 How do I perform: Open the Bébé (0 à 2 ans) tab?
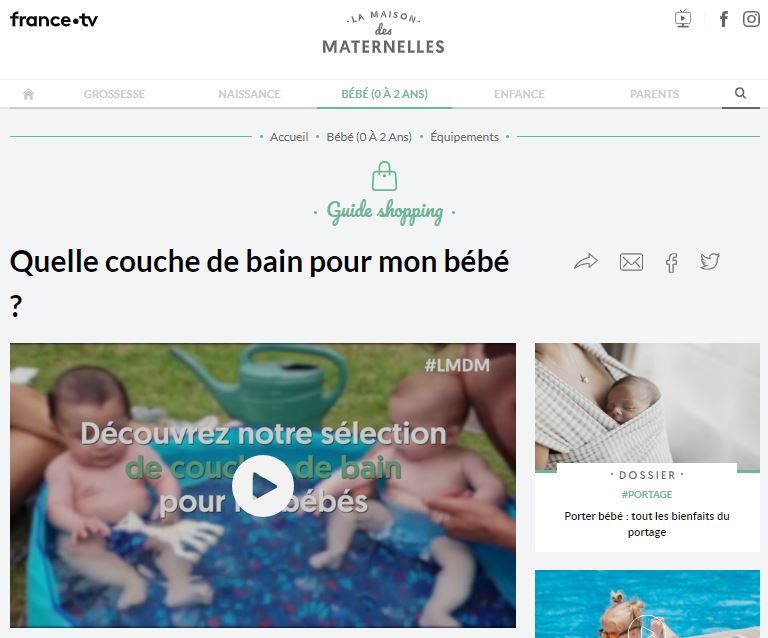384,94
